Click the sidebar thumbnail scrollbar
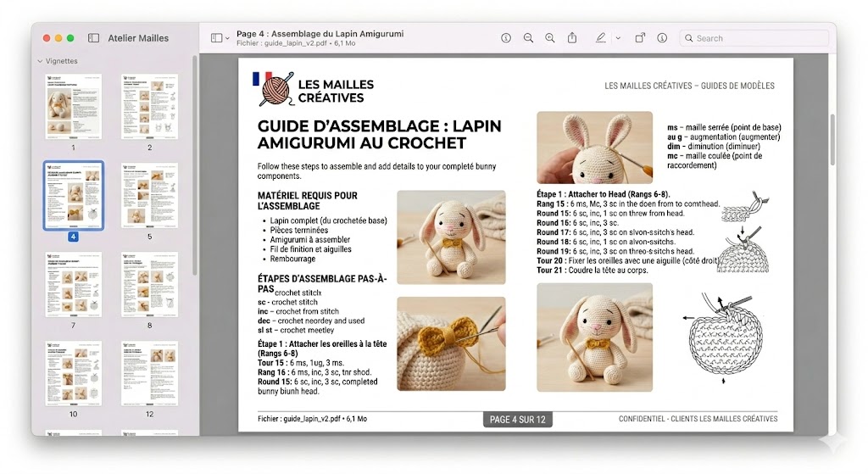The height and width of the screenshot is (474, 868). 196,170
